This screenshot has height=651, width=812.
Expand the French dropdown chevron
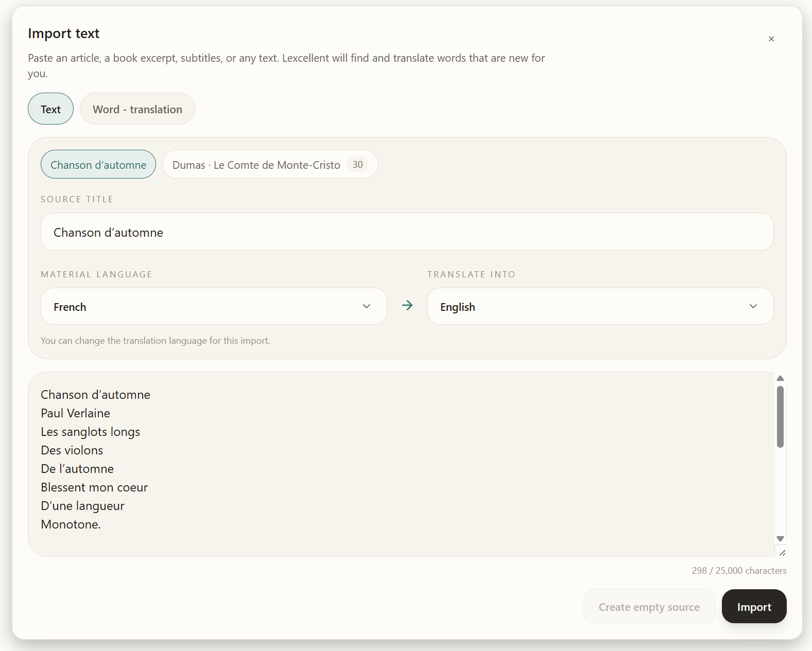[367, 307]
